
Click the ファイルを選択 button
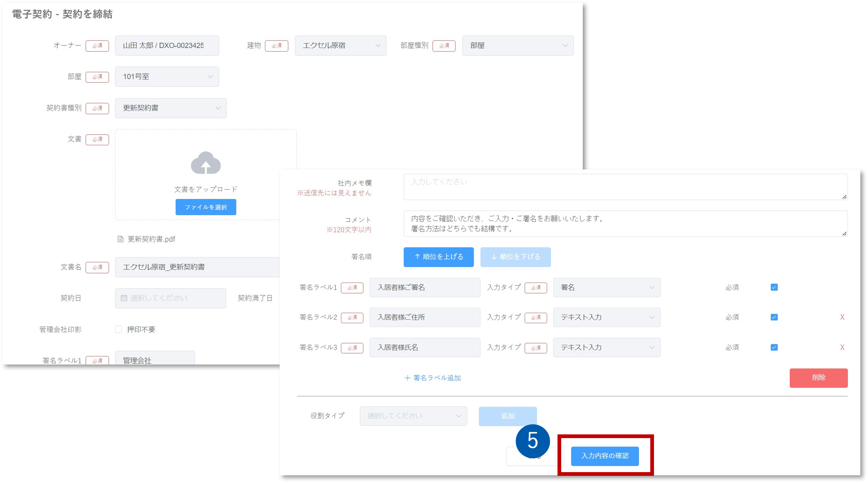click(x=206, y=207)
